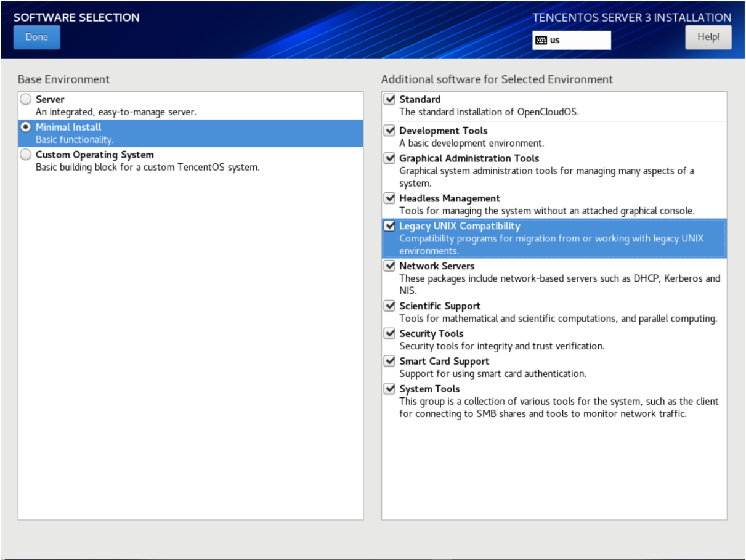The image size is (746, 560).
Task: Toggle Legacy UNIX Compatibility checkbox
Action: 389,226
